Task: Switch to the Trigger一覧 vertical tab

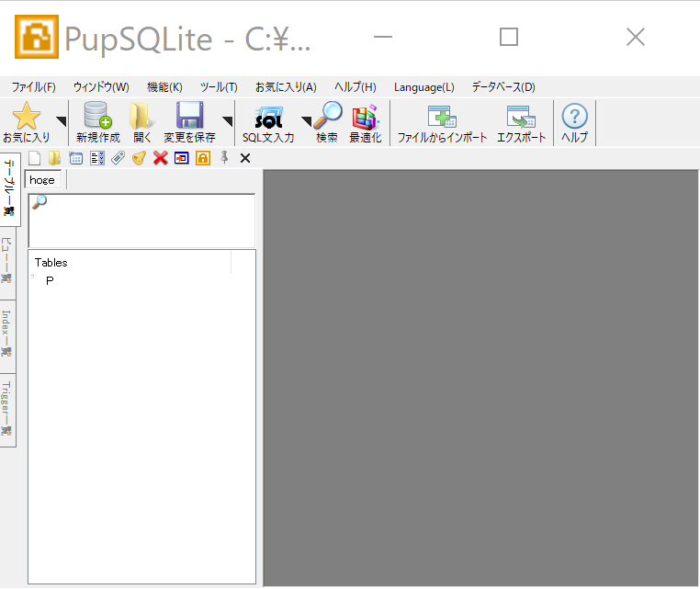Action: click(x=7, y=410)
